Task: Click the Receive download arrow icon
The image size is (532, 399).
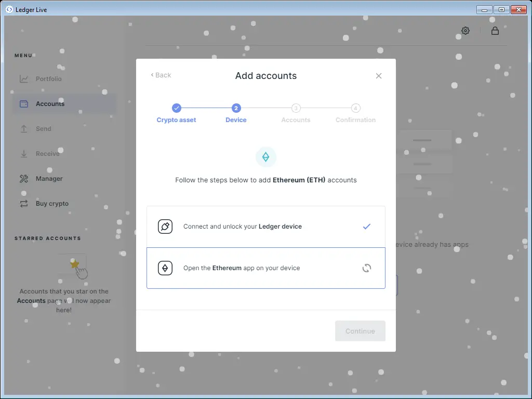Action: pyautogui.click(x=24, y=154)
